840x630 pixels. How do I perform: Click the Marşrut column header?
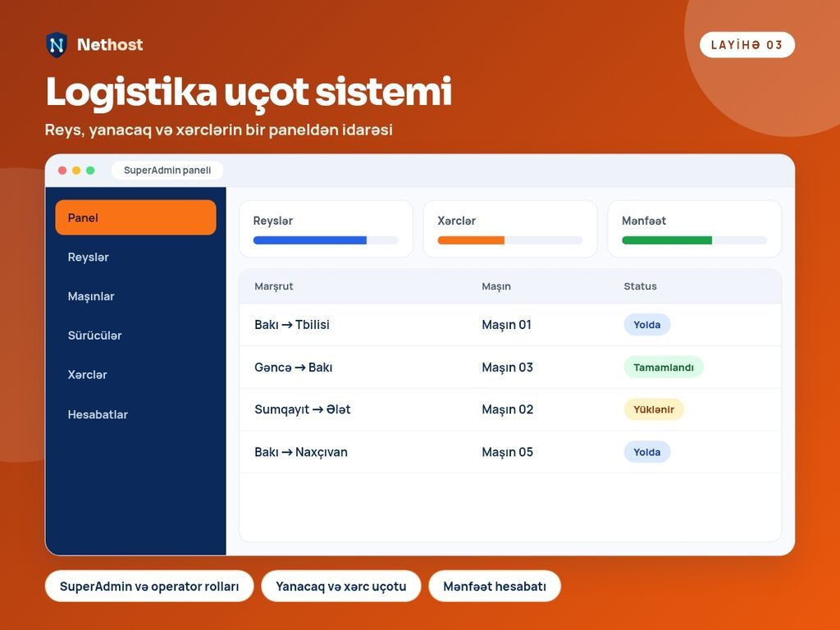coord(274,286)
